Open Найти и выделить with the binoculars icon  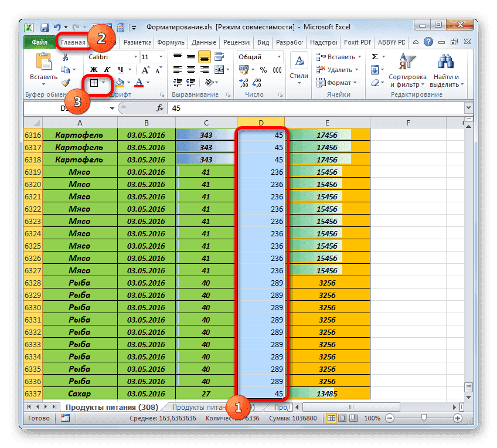[x=445, y=62]
